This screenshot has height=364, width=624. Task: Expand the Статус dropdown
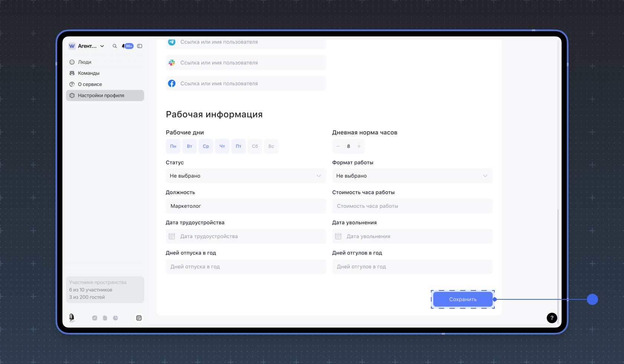coord(246,176)
